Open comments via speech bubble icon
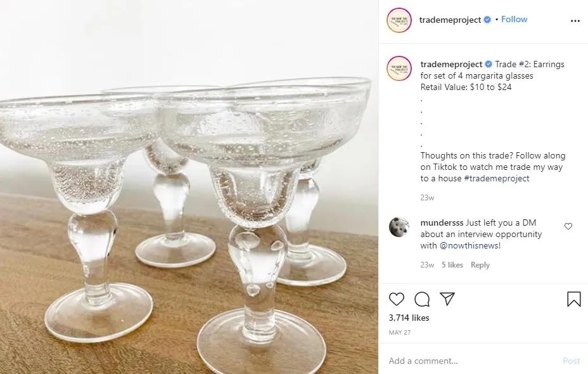This screenshot has height=374, width=588. tap(422, 299)
